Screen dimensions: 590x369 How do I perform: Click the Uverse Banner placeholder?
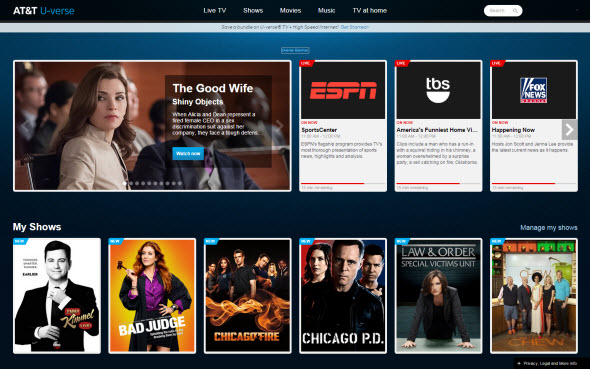(295, 50)
